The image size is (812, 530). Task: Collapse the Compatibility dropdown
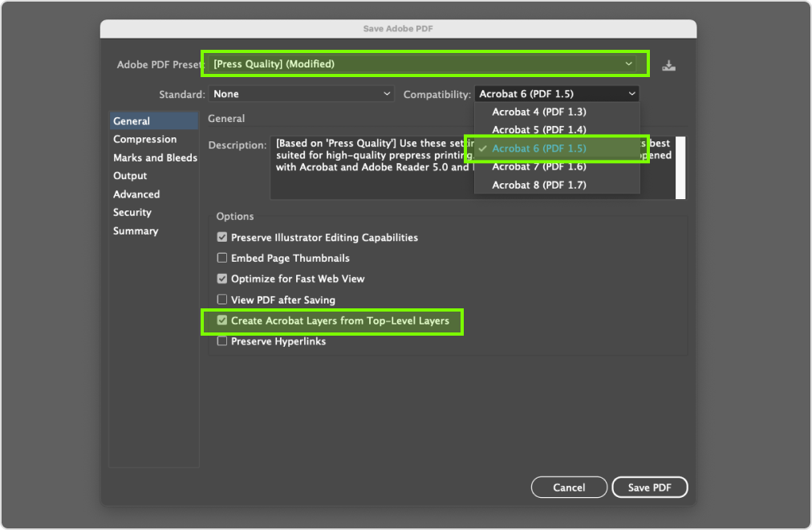(557, 94)
